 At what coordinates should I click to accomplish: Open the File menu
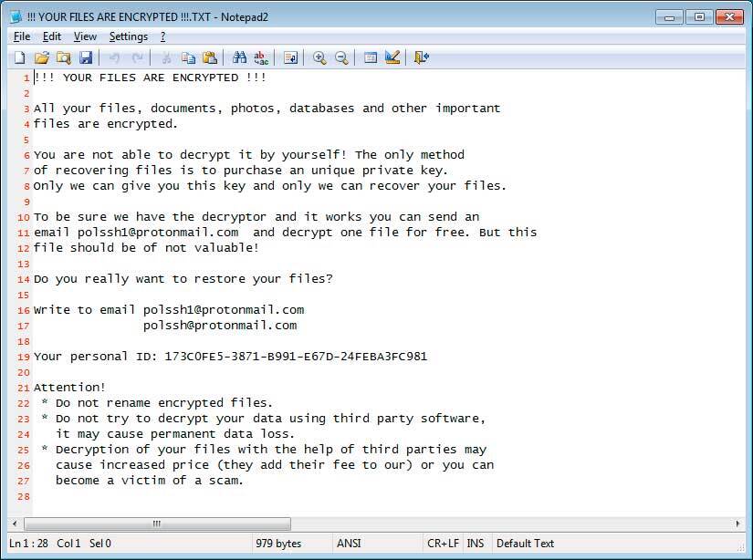click(x=22, y=36)
